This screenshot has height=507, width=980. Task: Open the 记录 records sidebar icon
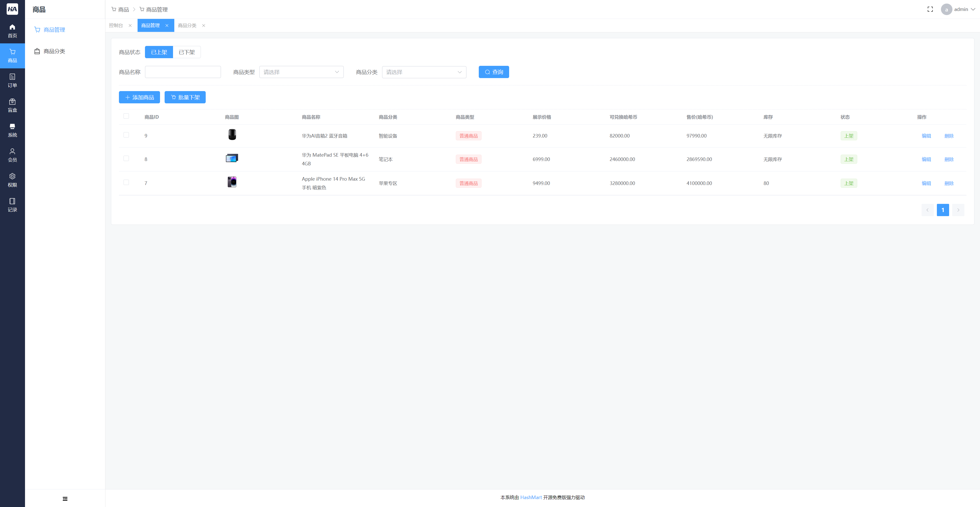[12, 205]
